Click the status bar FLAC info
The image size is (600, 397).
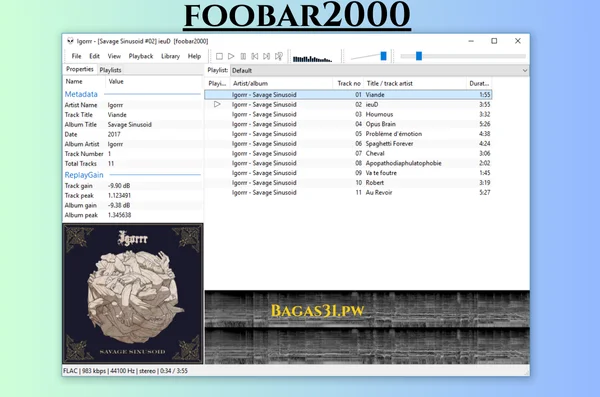[126, 371]
